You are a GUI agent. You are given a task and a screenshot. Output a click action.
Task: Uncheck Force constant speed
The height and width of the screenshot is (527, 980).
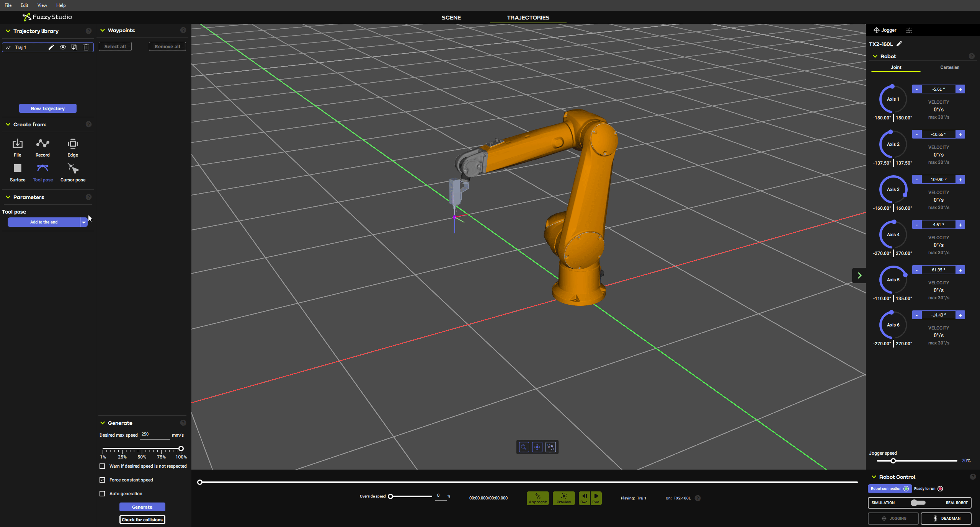tap(102, 480)
